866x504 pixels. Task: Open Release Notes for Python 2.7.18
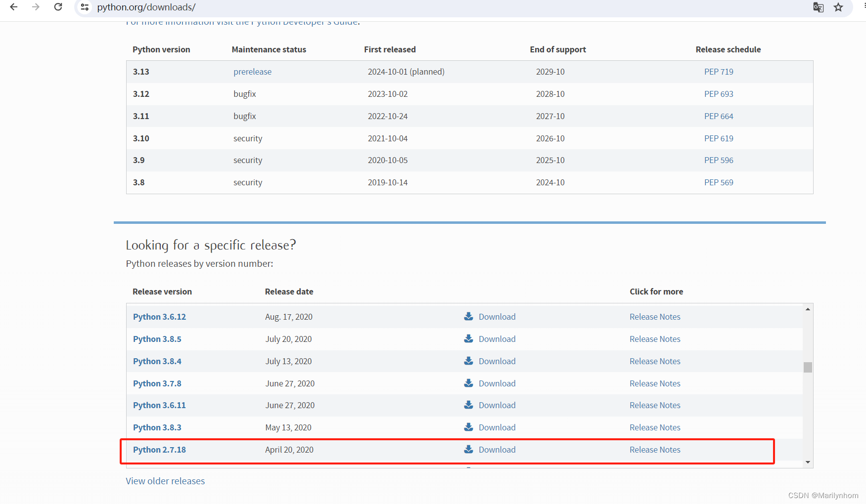(x=655, y=450)
